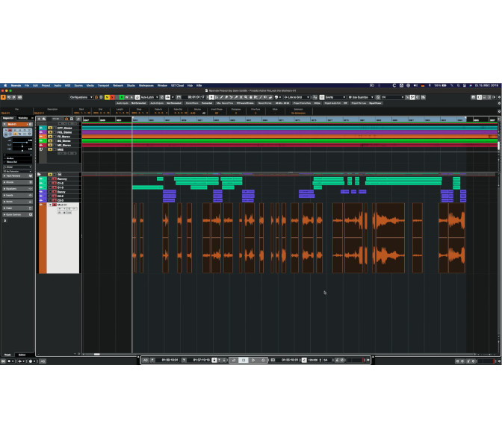Expand the Equalizers inspector section
Screen dimensions: 502x448
18,189
